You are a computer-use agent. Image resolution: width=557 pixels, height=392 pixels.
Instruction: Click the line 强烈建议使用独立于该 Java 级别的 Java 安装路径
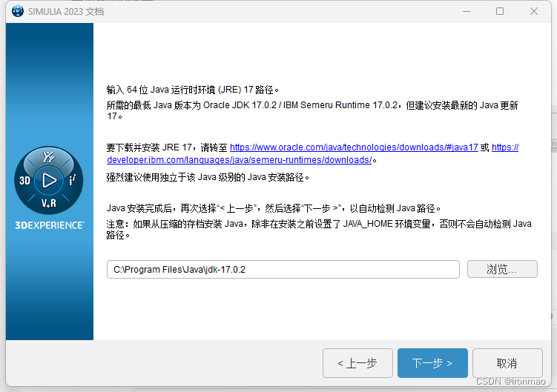click(x=208, y=177)
